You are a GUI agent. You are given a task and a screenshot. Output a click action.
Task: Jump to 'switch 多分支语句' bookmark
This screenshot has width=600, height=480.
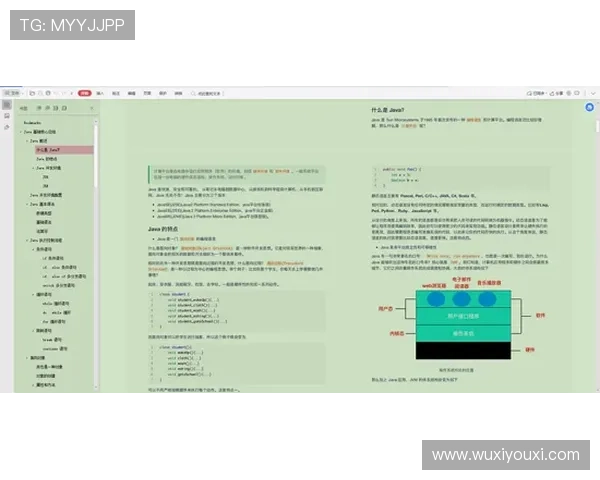click(59, 286)
